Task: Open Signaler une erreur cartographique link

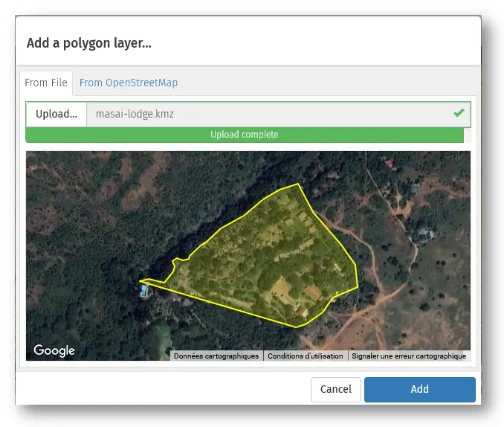Action: click(x=409, y=356)
